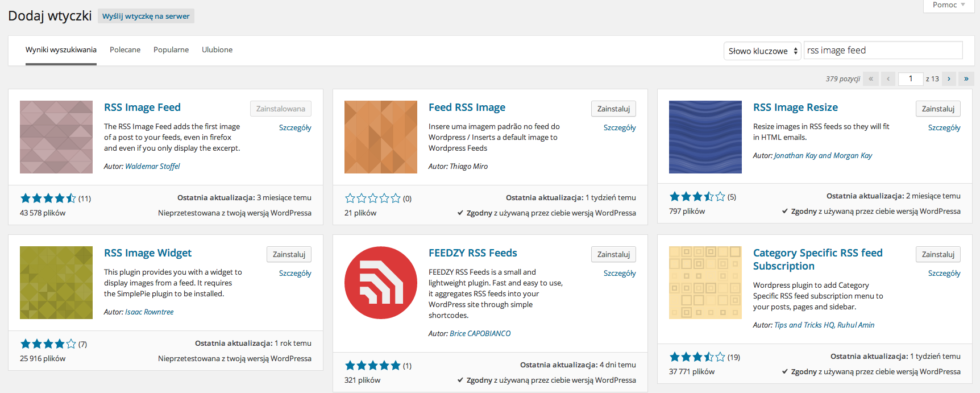980x393 pixels.
Task: Click author link Waldemar Stoffel
Action: coord(152,167)
